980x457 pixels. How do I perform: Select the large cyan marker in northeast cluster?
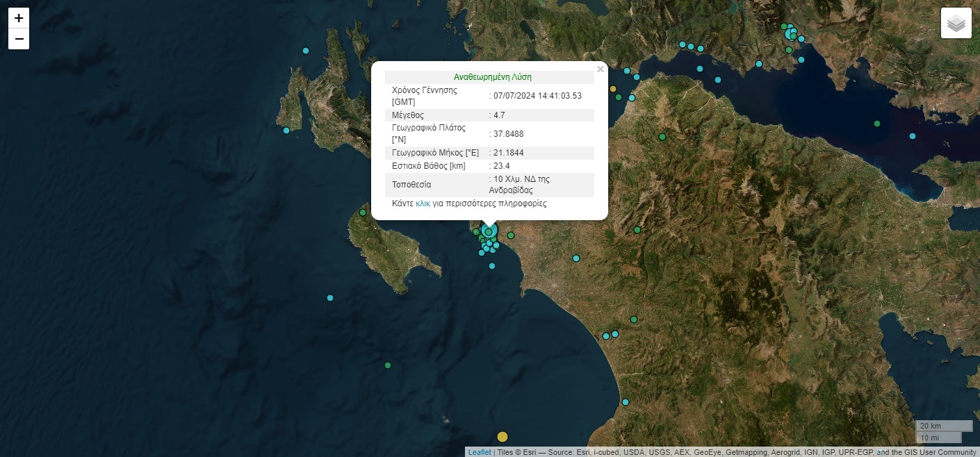tap(790, 33)
